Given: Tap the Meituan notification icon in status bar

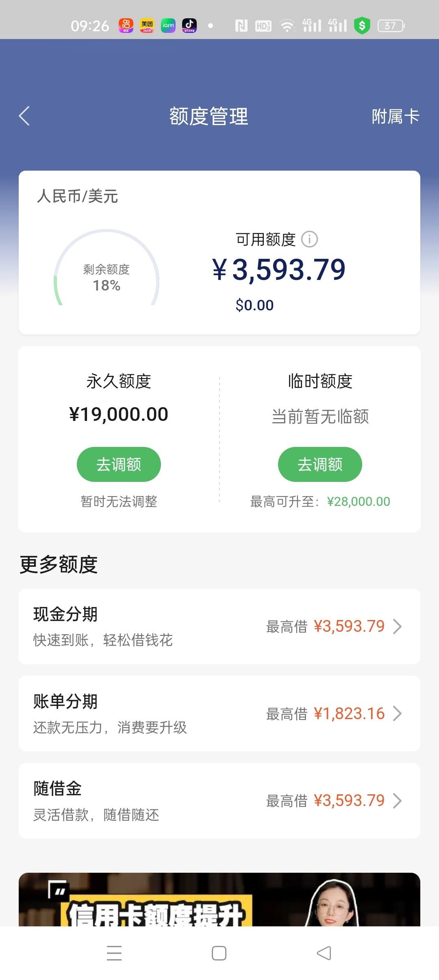Looking at the screenshot, I should pos(147,26).
